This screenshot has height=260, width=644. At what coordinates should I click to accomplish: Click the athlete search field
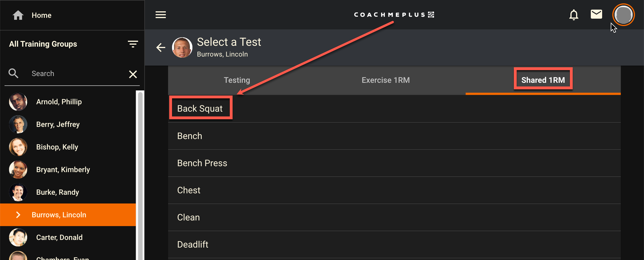[x=76, y=73]
